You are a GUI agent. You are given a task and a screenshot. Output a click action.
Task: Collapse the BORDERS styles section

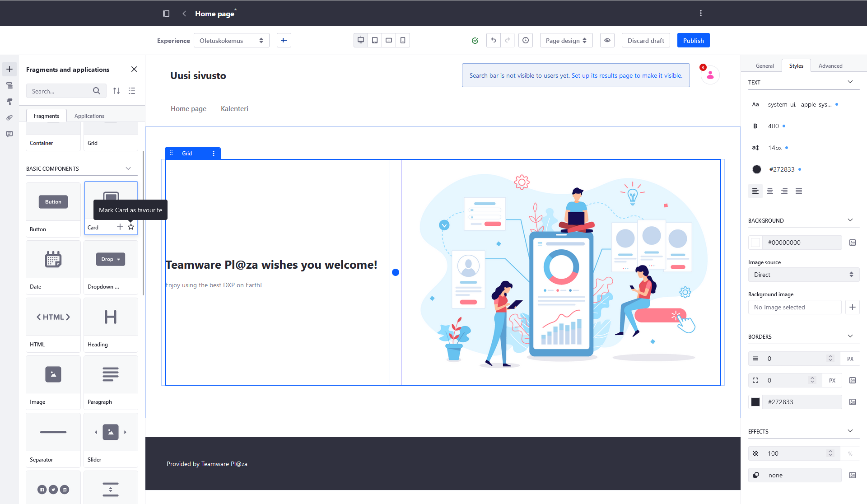[850, 336]
